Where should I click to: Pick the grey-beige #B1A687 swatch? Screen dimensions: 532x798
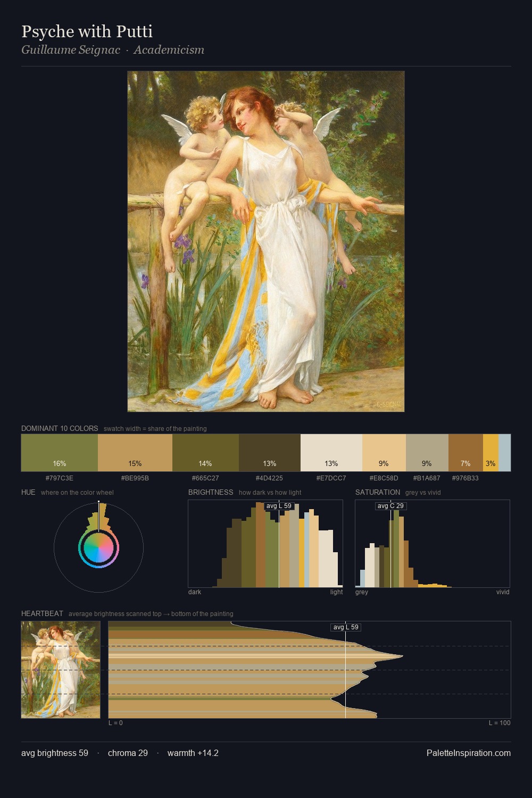[x=427, y=453]
